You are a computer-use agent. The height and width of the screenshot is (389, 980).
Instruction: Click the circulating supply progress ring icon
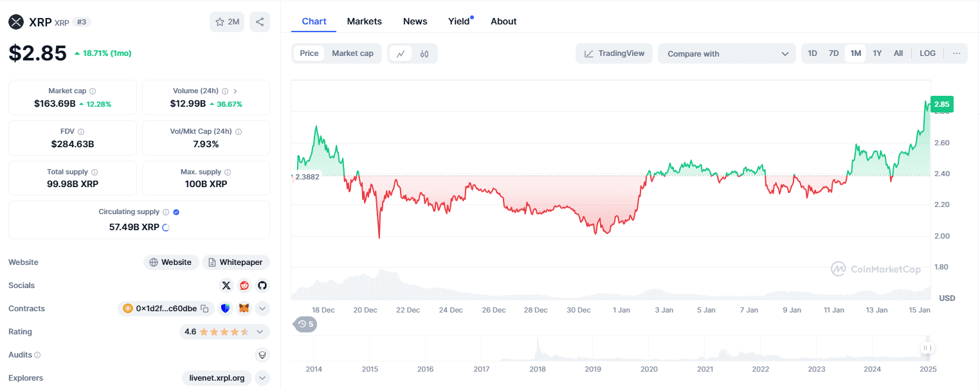click(x=166, y=227)
